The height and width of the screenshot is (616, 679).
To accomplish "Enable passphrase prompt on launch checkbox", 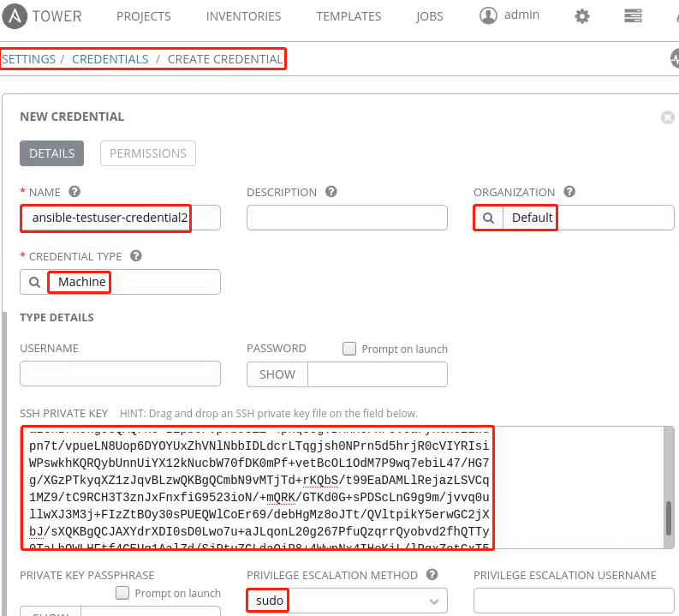I will point(122,593).
